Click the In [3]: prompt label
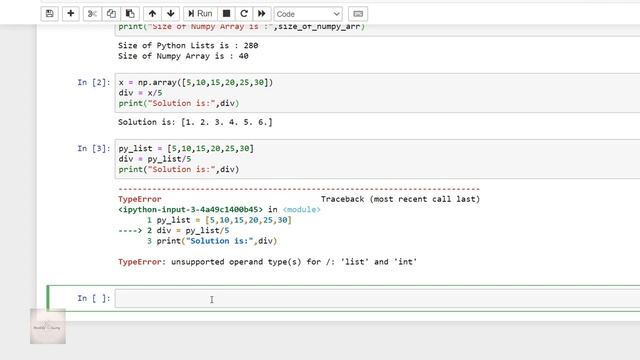This screenshot has height=360, width=640. pyautogui.click(x=94, y=149)
